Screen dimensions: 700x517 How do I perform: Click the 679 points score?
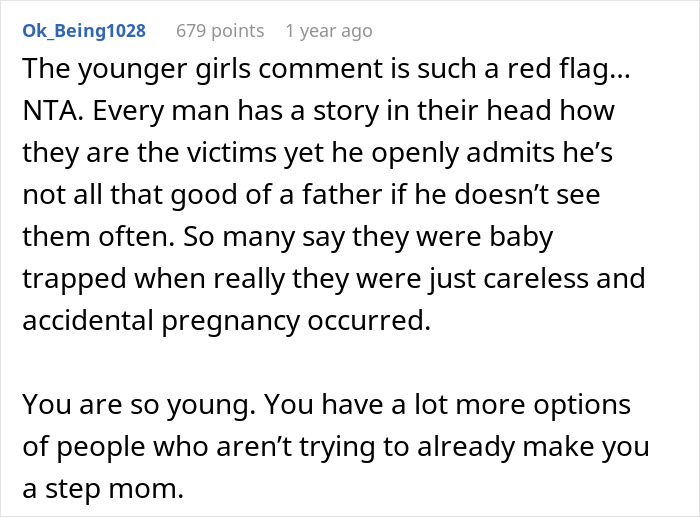[x=220, y=31]
